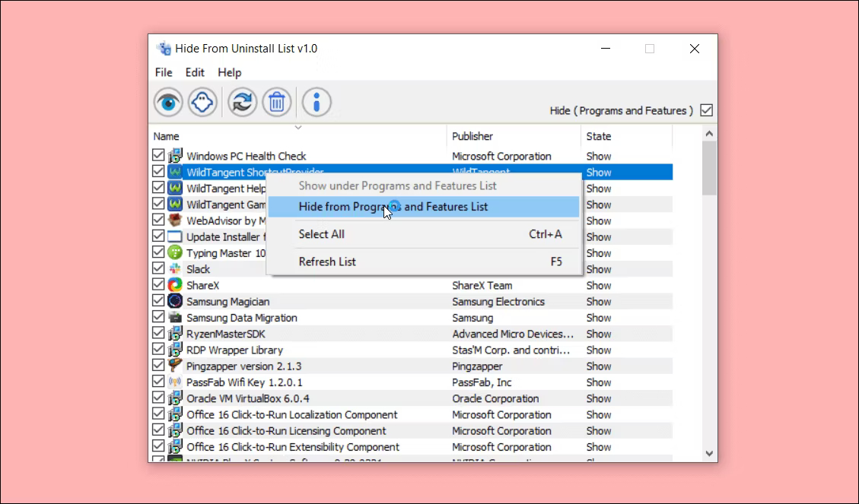Screen dimensions: 859x504
Task: Select Office 16 Click-to-Run Licensing Component
Action: tap(411, 431)
